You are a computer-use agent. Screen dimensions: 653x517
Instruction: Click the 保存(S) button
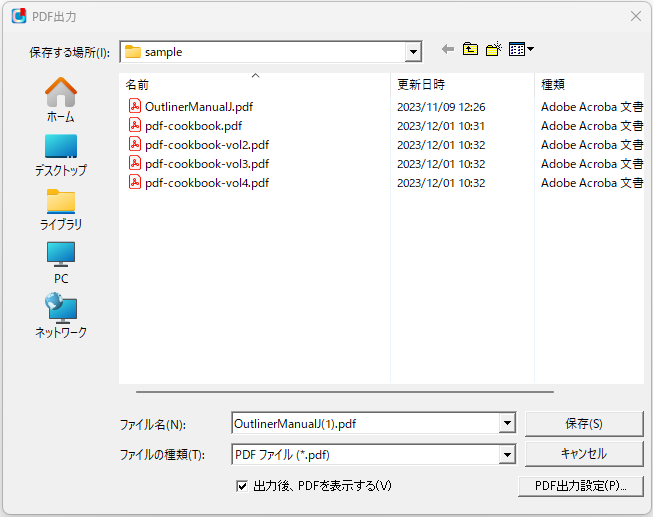click(584, 424)
